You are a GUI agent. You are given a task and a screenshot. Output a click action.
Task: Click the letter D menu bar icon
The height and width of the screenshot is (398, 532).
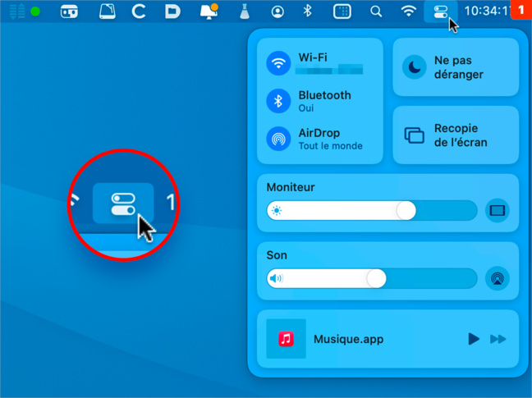click(172, 11)
